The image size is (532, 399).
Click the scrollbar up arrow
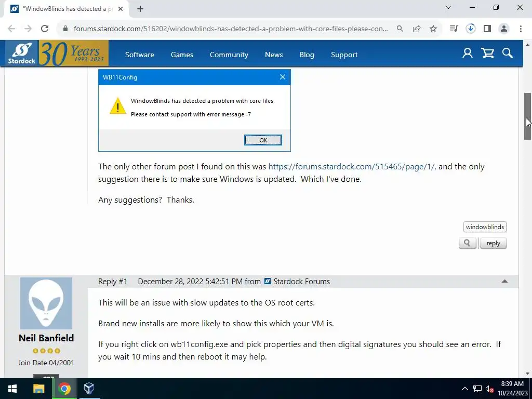tap(527, 45)
